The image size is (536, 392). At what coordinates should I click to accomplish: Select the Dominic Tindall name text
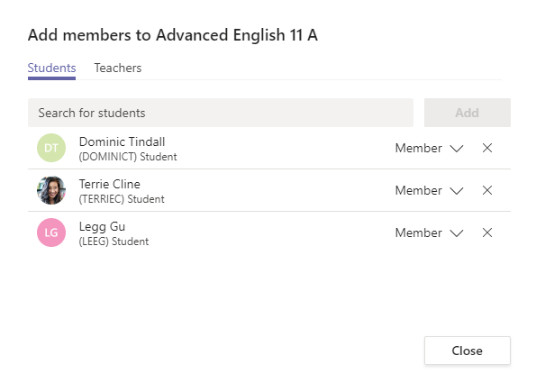[x=122, y=141]
